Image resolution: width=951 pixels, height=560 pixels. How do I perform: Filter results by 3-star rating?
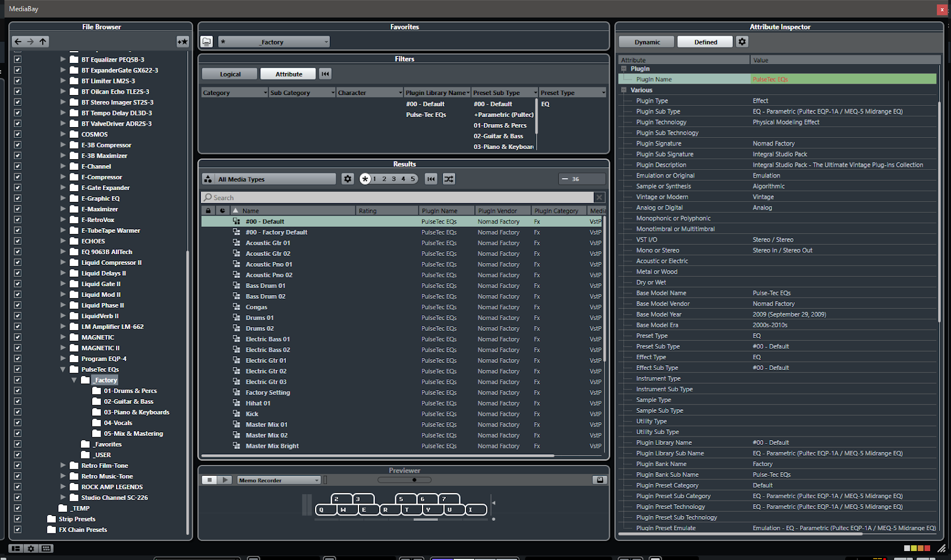[393, 179]
